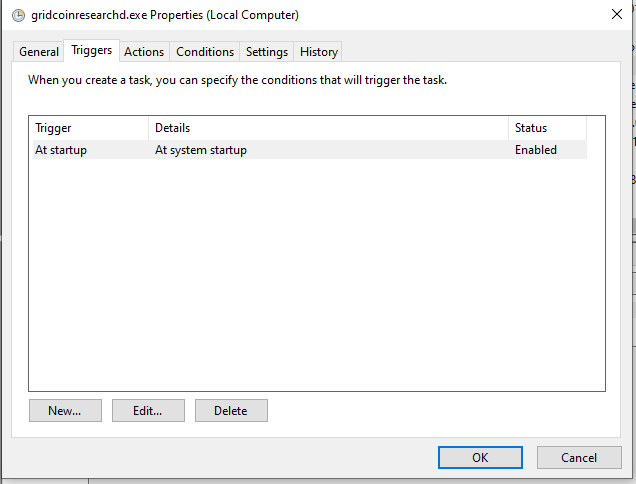Confirm with the OK button
636x484 pixels.
(480, 458)
